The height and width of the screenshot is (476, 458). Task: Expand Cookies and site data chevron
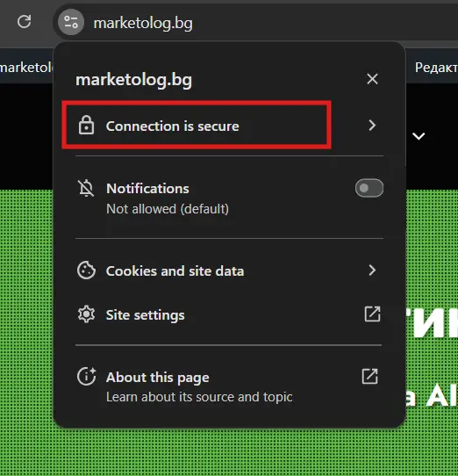click(x=372, y=270)
